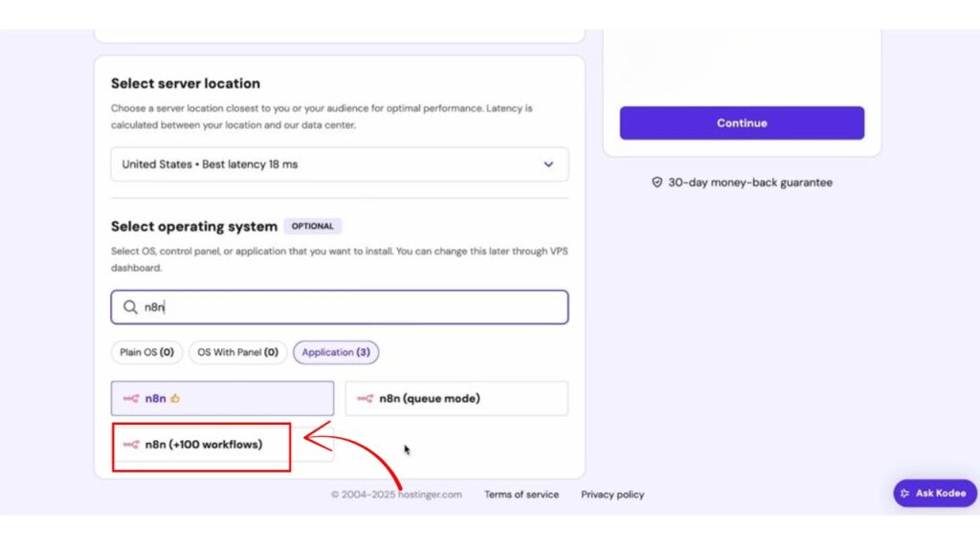Open the Privacy policy link

(612, 495)
